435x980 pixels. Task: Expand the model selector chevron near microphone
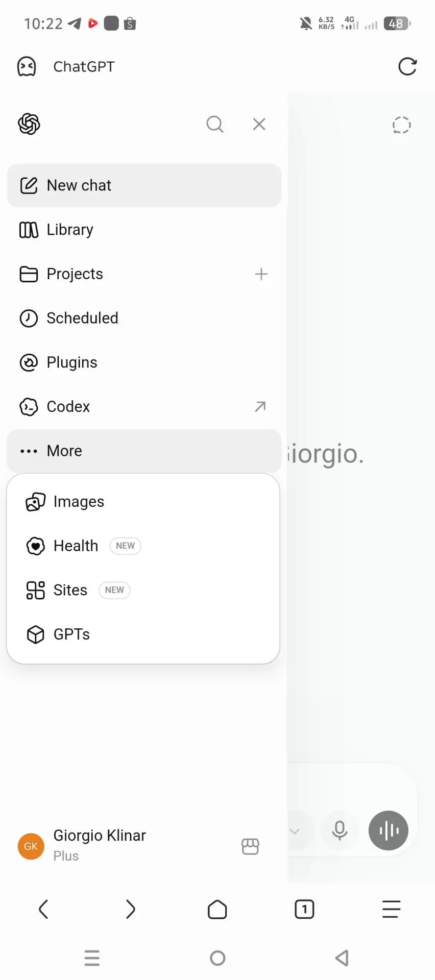coord(295,831)
